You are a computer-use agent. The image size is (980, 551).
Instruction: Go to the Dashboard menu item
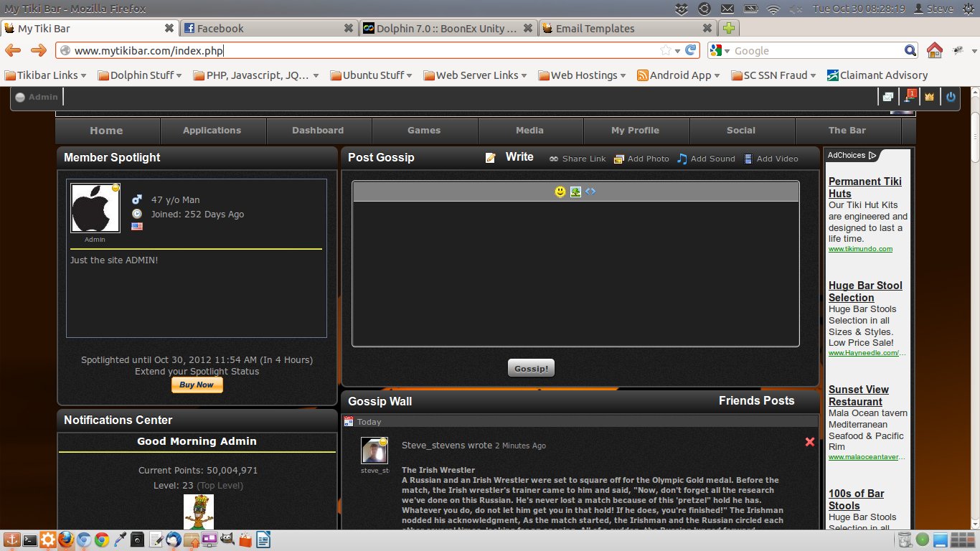click(318, 131)
